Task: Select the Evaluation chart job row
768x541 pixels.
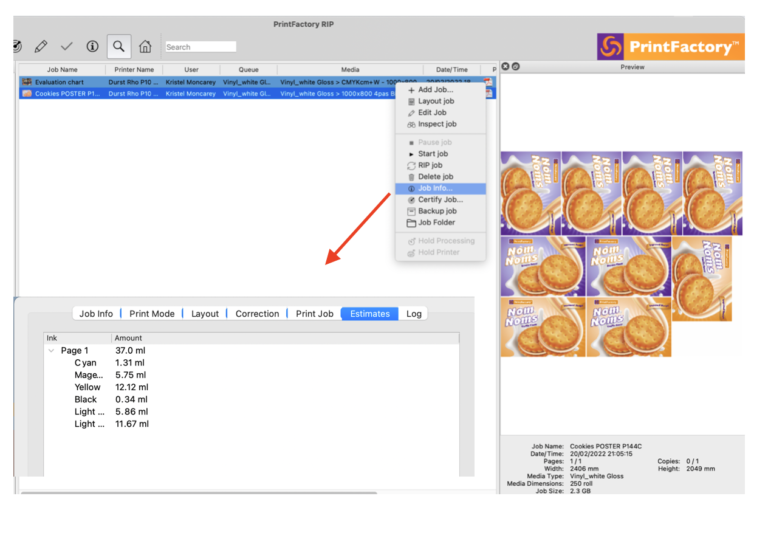Action: coord(257,82)
